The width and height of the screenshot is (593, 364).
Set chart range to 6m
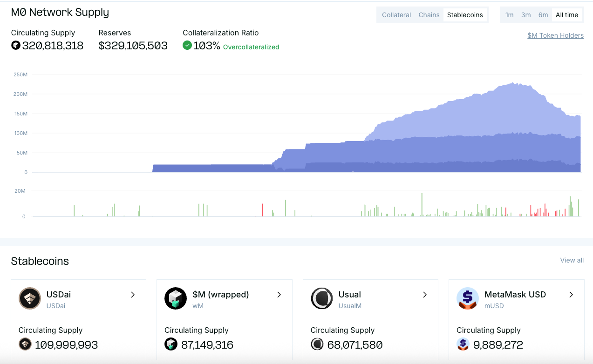click(x=543, y=15)
